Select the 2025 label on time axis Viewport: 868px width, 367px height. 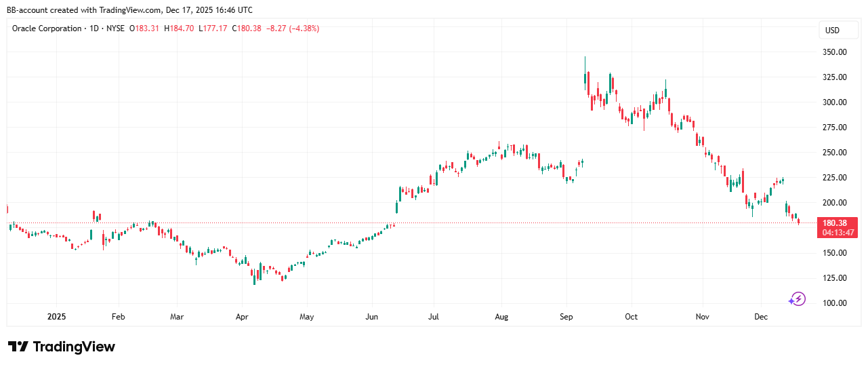(x=56, y=316)
